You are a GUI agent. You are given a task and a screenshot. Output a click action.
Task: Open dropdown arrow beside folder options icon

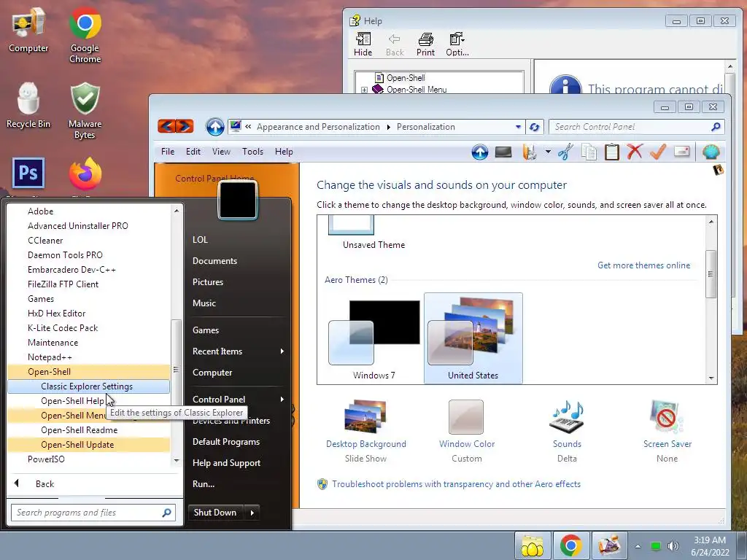tap(548, 152)
